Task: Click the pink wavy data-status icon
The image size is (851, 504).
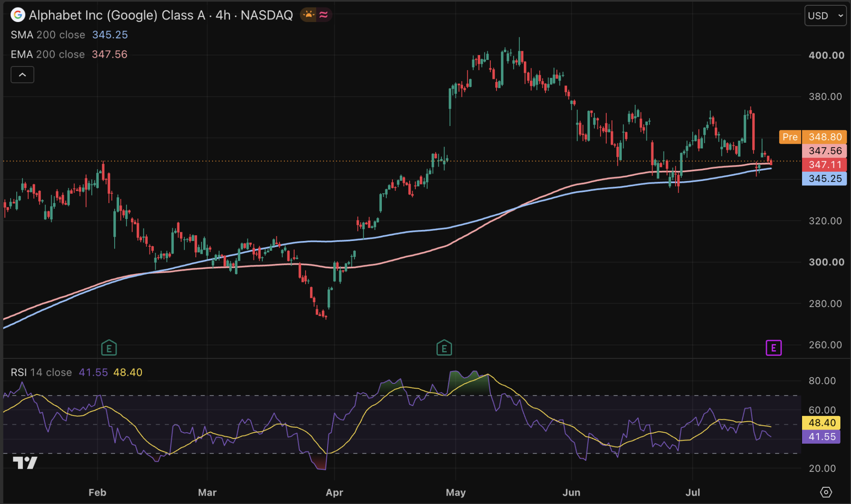Action: click(324, 15)
